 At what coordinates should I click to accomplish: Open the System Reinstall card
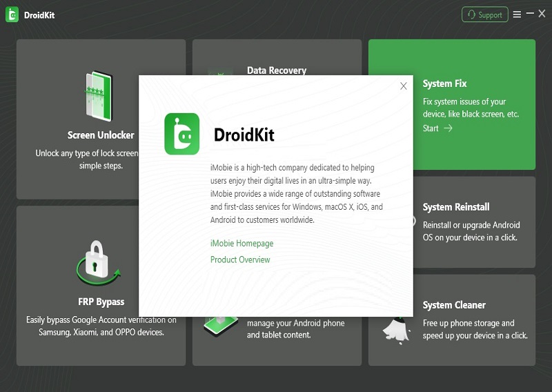tap(474, 222)
